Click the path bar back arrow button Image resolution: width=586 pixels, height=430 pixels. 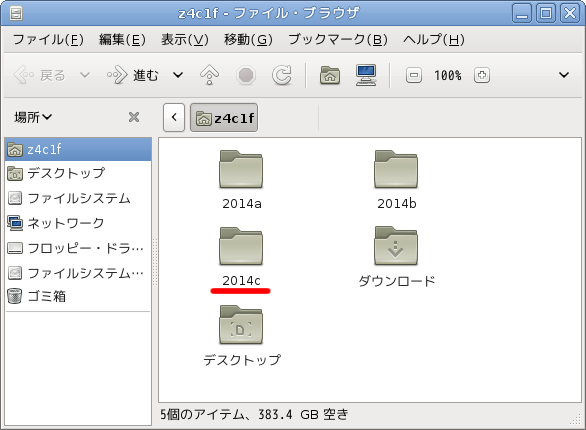(174, 118)
